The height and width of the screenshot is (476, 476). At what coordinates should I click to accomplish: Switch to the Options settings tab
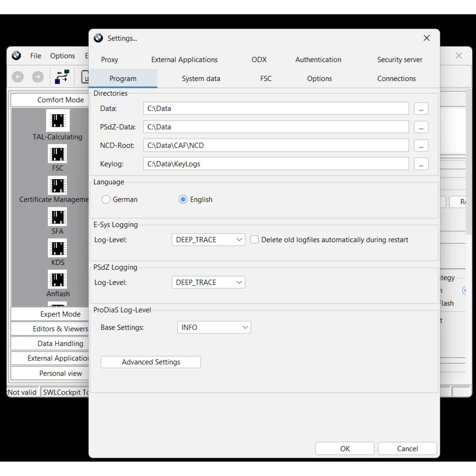point(319,79)
